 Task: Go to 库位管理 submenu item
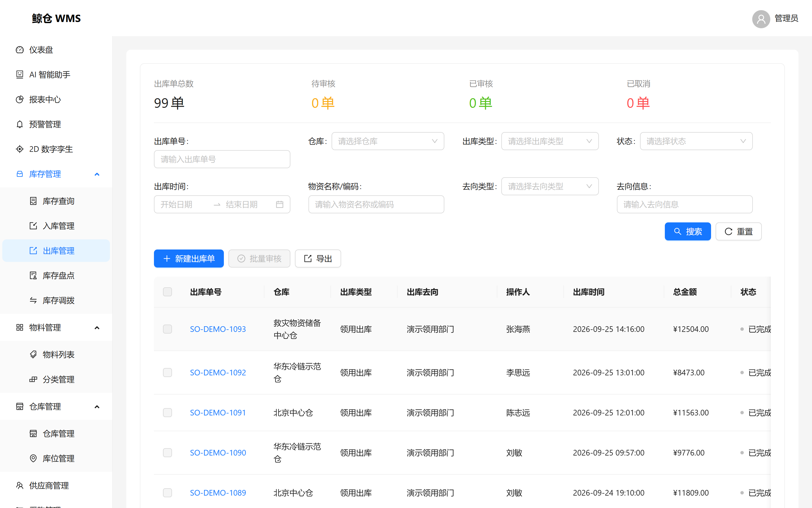click(56, 458)
